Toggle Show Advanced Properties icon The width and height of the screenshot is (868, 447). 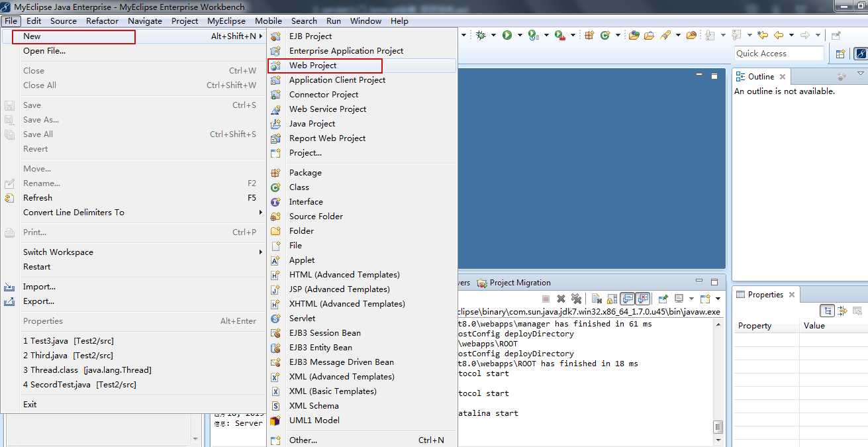843,311
